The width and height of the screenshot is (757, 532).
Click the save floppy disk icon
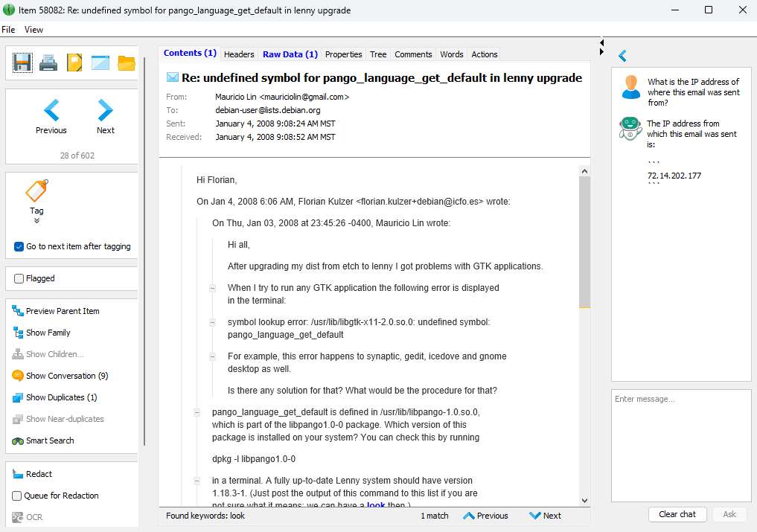click(x=22, y=63)
